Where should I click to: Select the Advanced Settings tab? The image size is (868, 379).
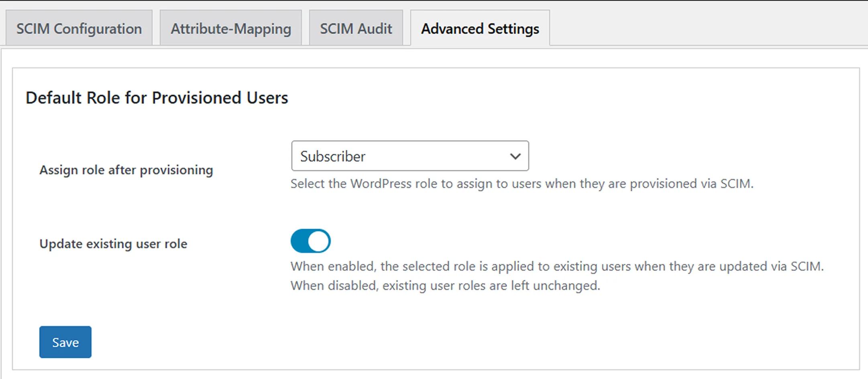point(480,28)
